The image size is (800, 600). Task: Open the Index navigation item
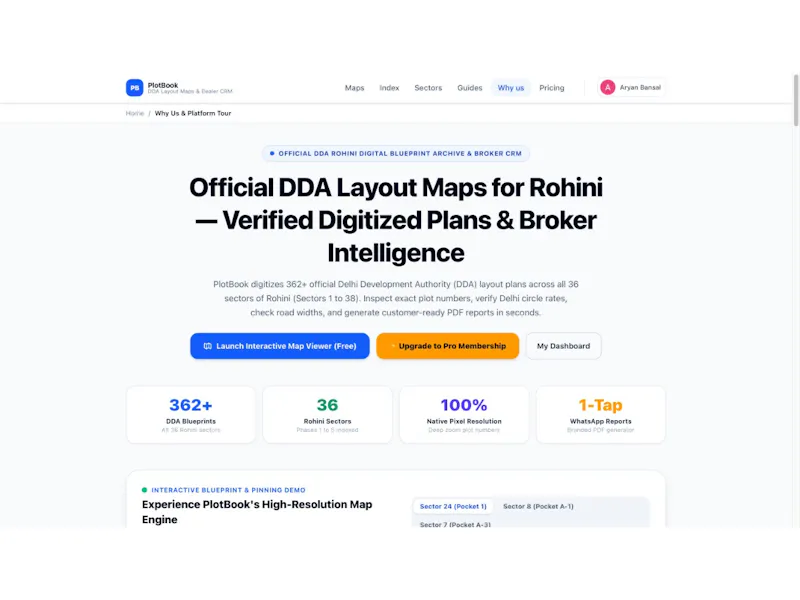pos(389,88)
